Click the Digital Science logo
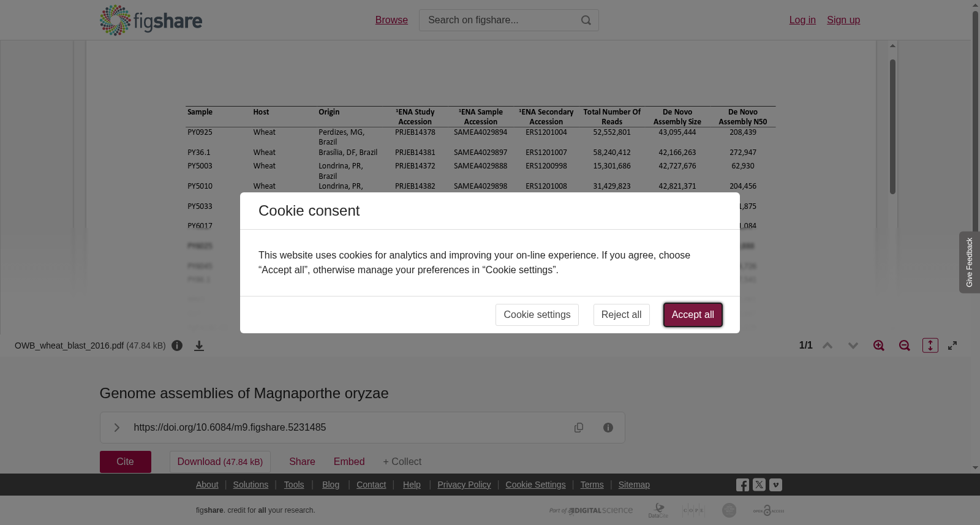This screenshot has width=980, height=525. click(591, 510)
